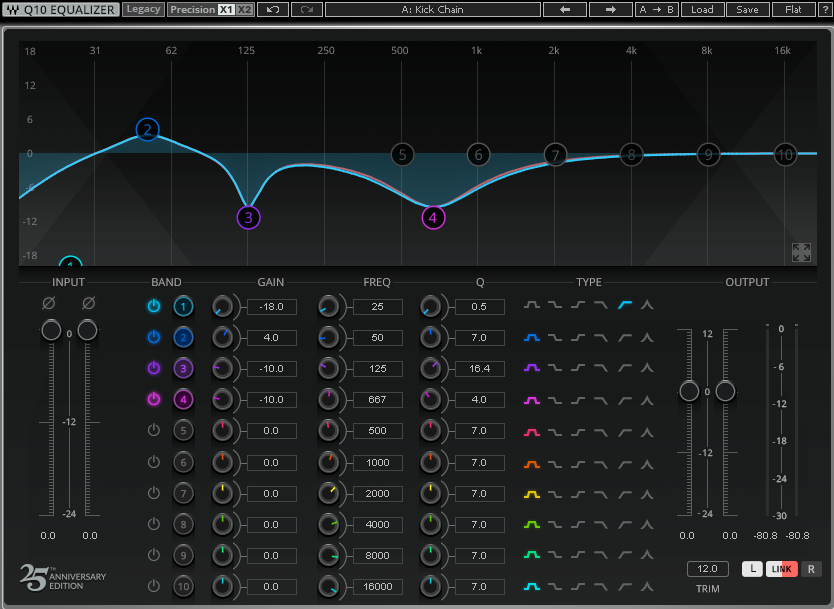Click the TRIM value 12.0 button
This screenshot has height=609, width=834.
pos(707,569)
